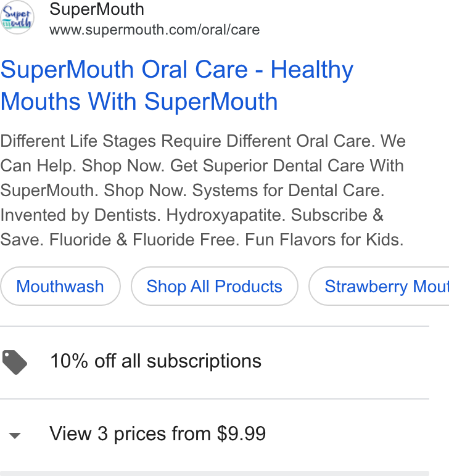Click the word Hydroxyapatite in description
449x476 pixels.
[226, 215]
